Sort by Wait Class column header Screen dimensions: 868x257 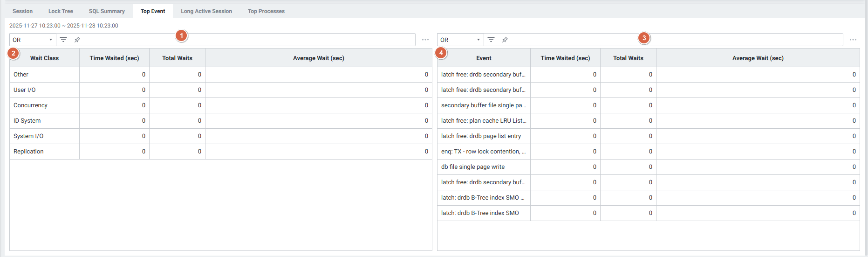coord(44,58)
